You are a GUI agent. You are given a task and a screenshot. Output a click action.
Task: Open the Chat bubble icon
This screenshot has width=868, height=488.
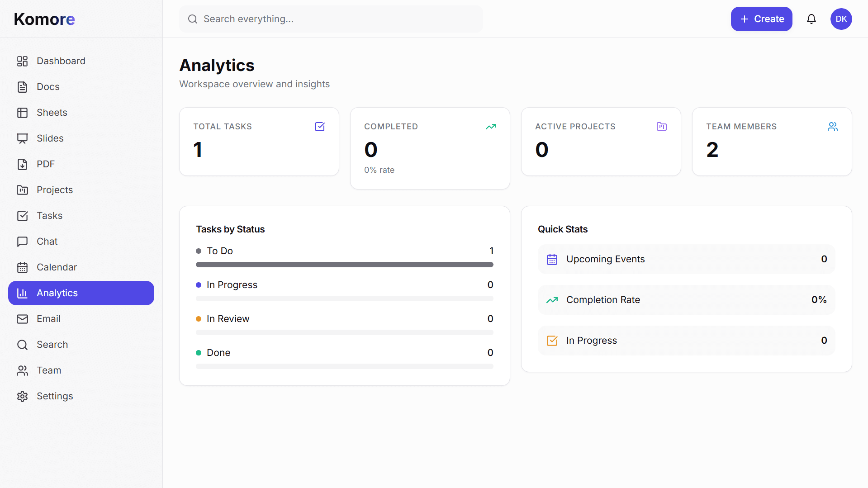pyautogui.click(x=23, y=241)
